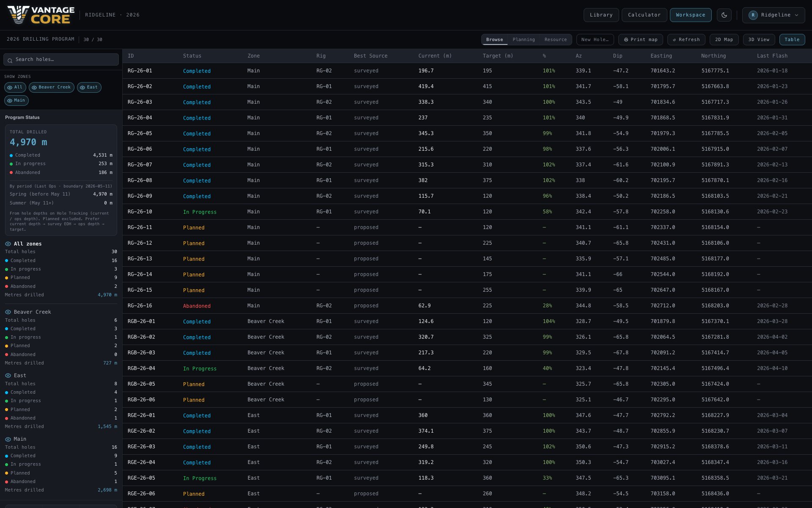Image resolution: width=812 pixels, height=508 pixels.
Task: Switch to 2D Map view
Action: 724,39
